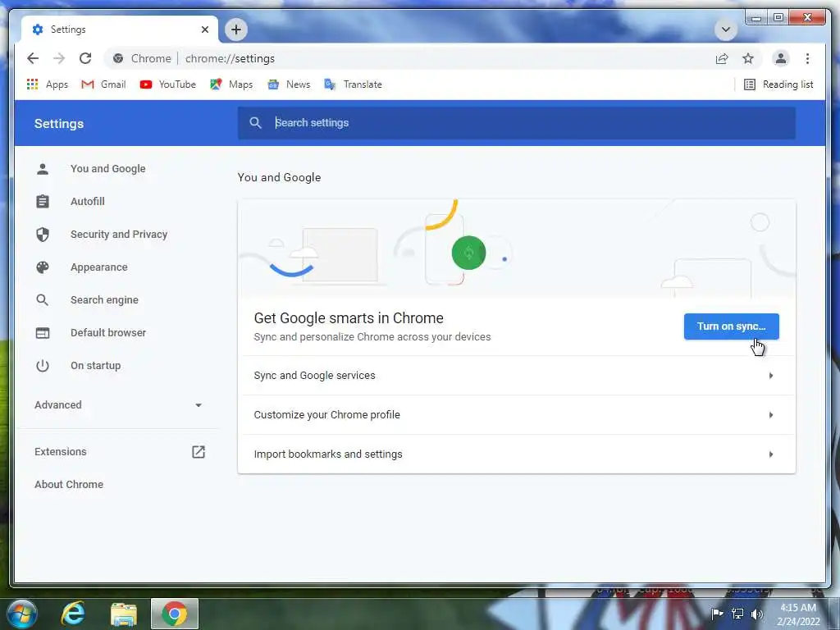Open Chrome's three-dot menu
The width and height of the screenshot is (840, 630).
(x=807, y=58)
